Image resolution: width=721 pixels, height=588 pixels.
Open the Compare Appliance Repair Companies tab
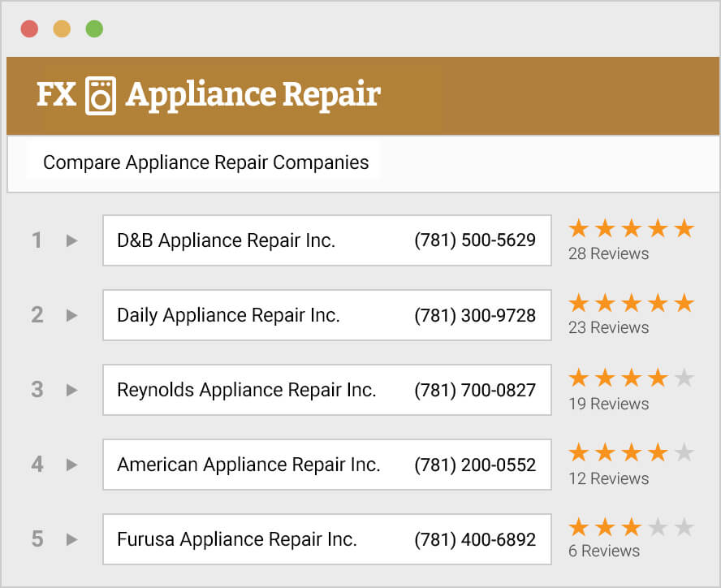[205, 162]
